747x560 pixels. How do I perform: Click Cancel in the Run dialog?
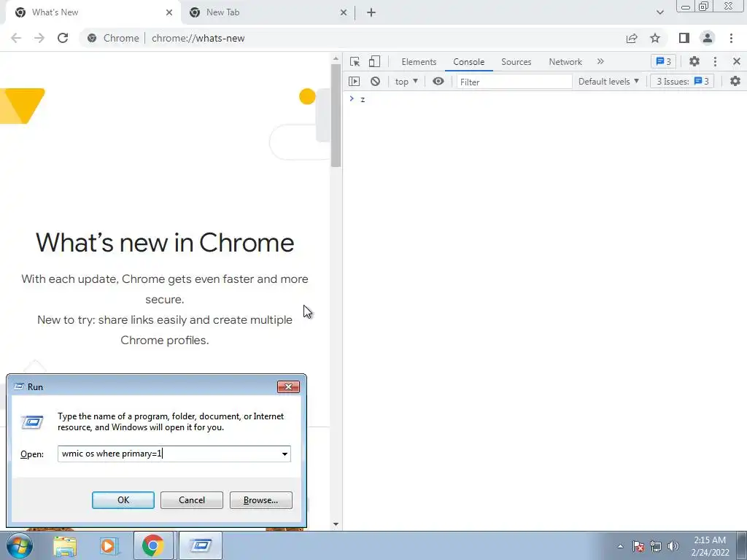pos(192,500)
